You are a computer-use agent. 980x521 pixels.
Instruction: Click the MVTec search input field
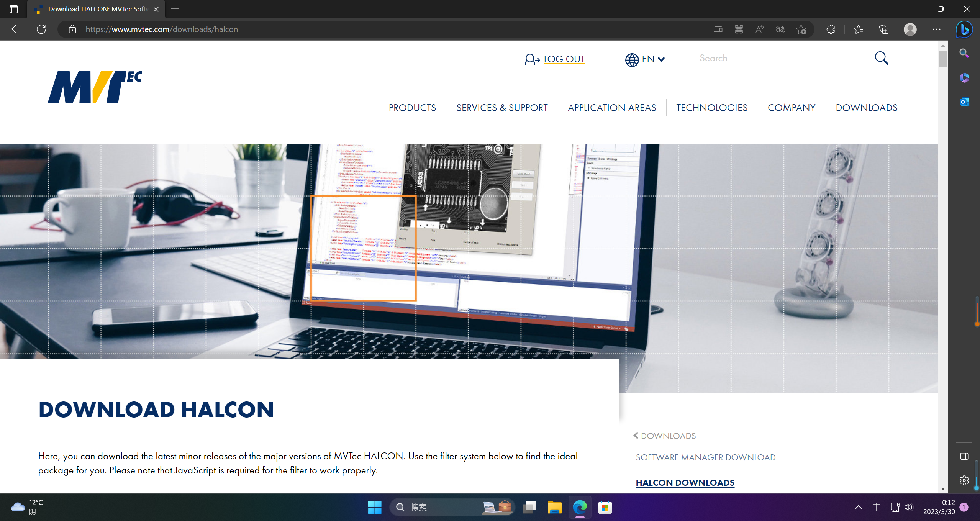point(783,58)
